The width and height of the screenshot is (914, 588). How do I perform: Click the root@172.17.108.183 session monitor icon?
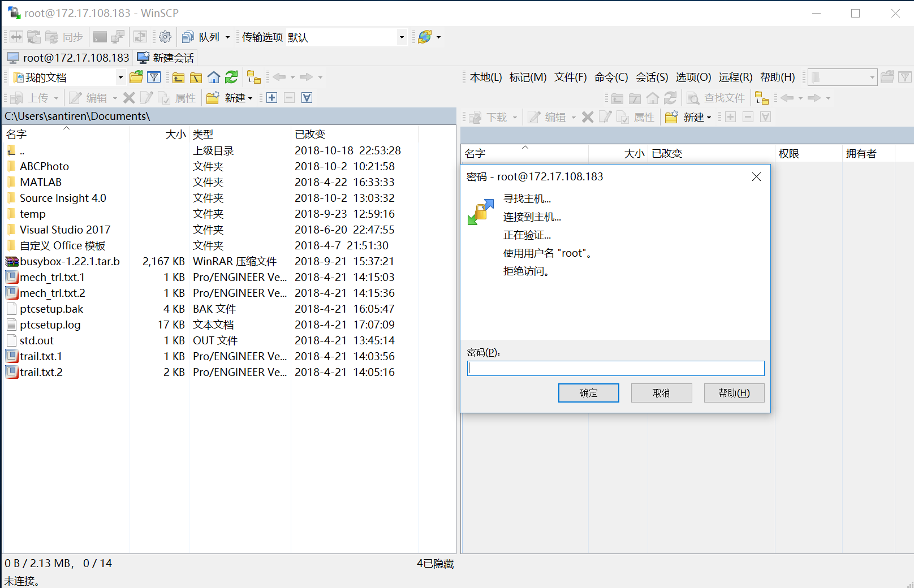(13, 58)
